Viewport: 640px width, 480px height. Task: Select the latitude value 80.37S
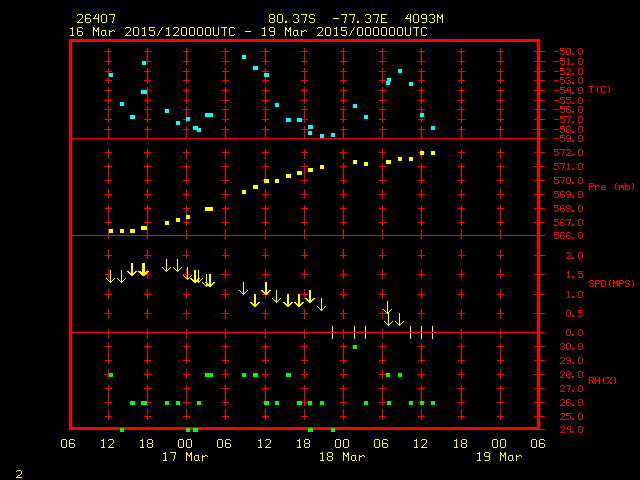292,19
